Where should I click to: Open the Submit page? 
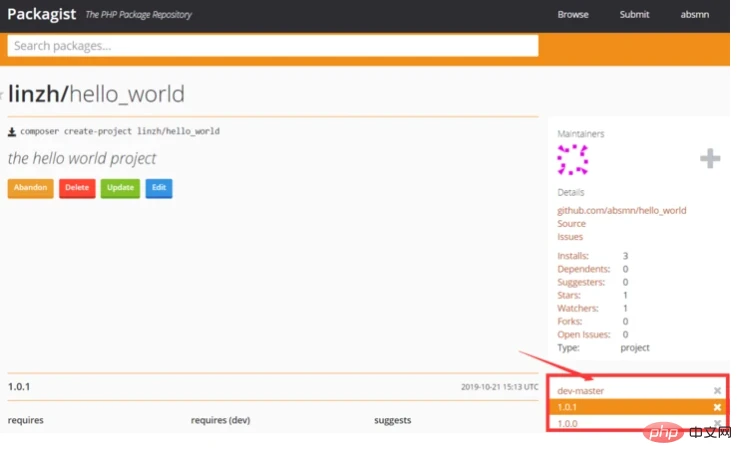634,15
